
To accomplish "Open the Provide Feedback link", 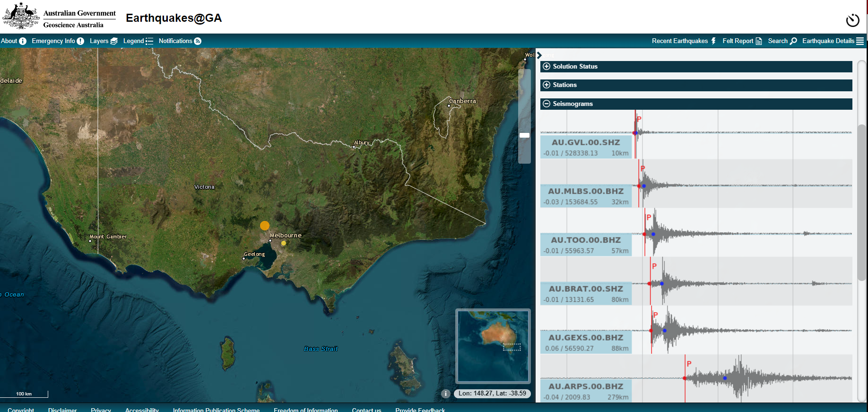I will click(x=420, y=410).
